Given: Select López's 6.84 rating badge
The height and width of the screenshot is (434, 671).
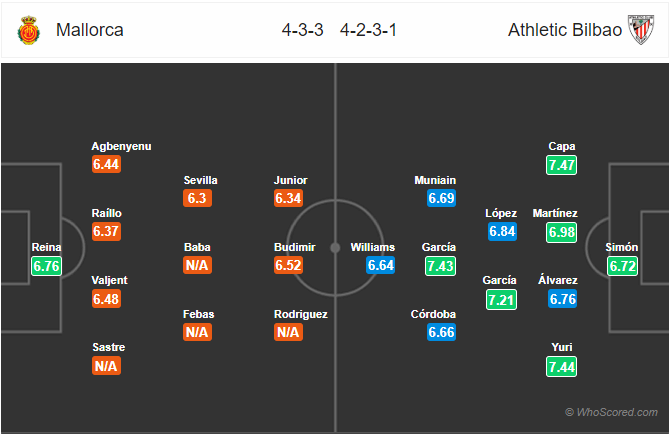Looking at the screenshot, I should (x=502, y=232).
